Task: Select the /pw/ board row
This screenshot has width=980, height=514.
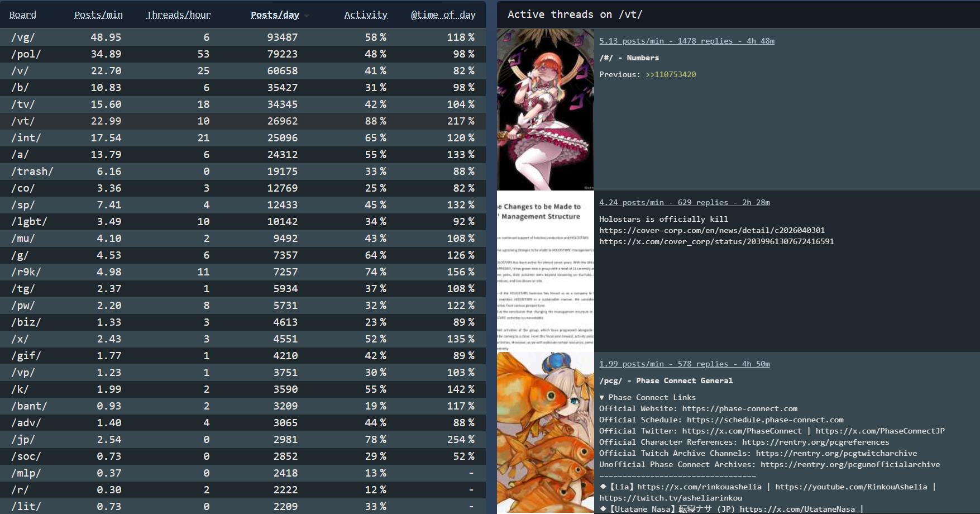Action: pos(243,306)
